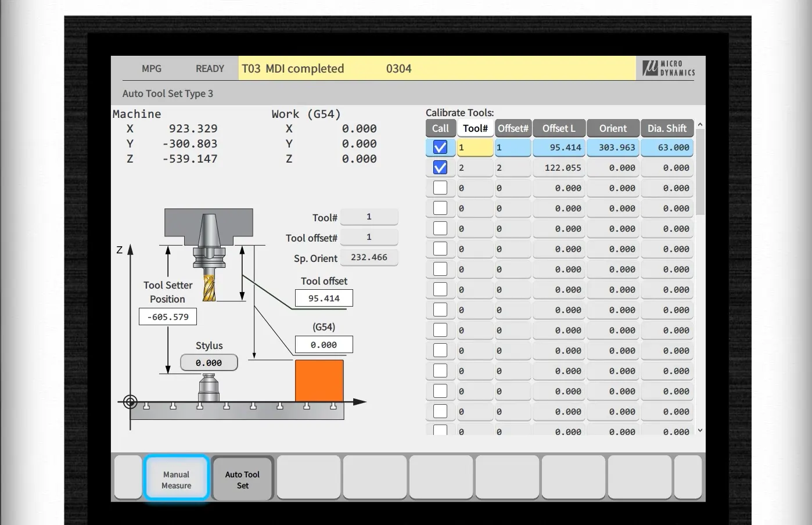Click the (G54) value field
The width and height of the screenshot is (812, 525).
324,345
